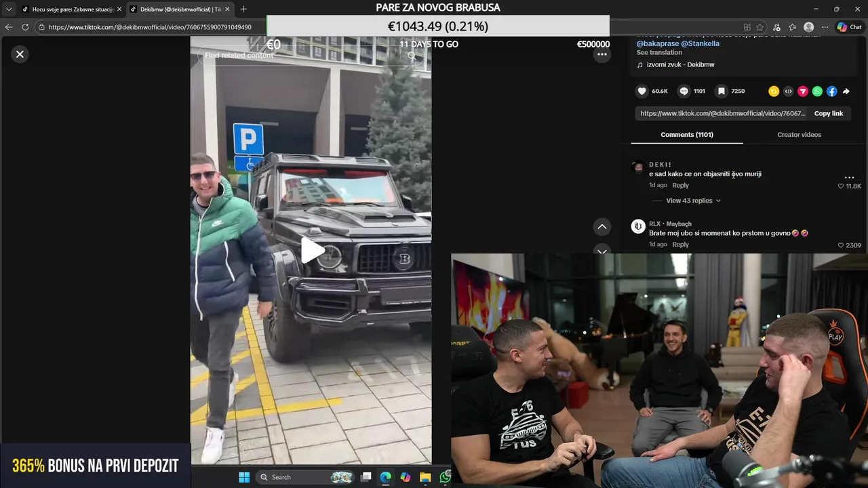Image resolution: width=868 pixels, height=488 pixels.
Task: Open video more options ellipsis
Action: pyautogui.click(x=601, y=54)
